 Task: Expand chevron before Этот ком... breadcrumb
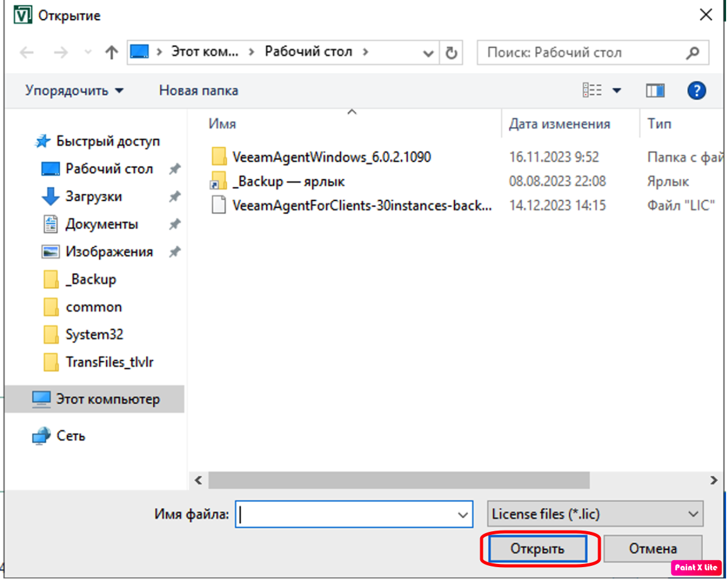(x=159, y=52)
